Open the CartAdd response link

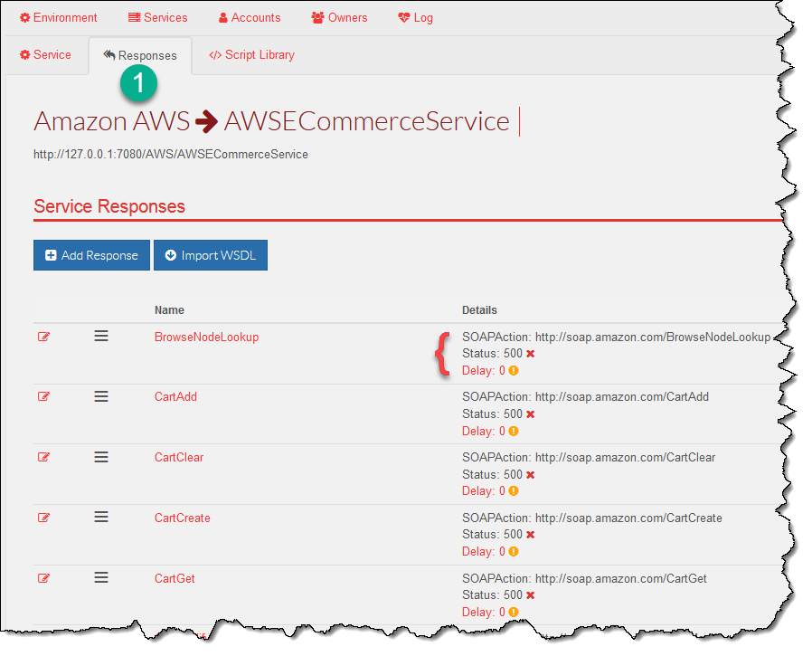click(x=175, y=397)
